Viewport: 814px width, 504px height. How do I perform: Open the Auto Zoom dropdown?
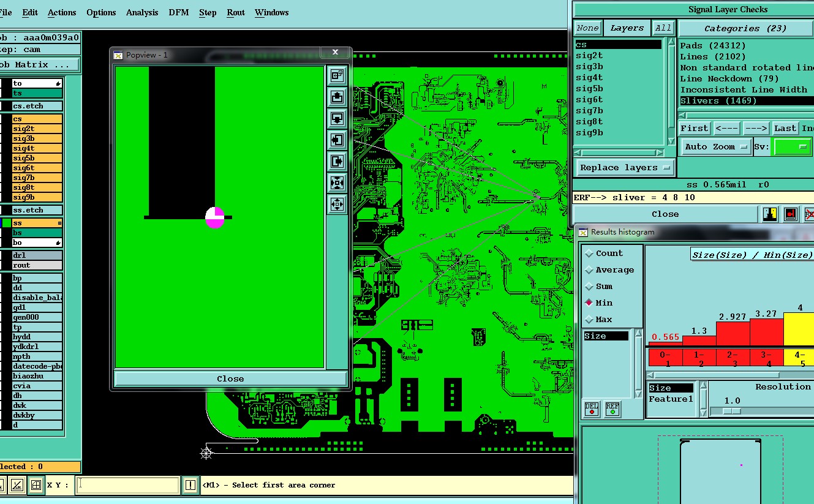tap(717, 147)
